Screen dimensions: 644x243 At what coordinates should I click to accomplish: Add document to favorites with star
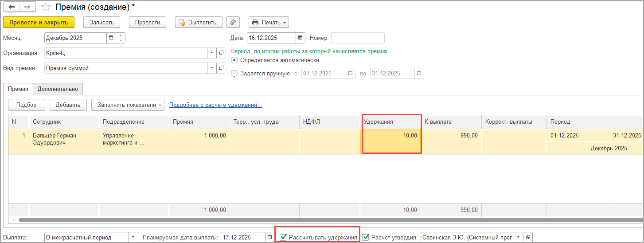45,7
